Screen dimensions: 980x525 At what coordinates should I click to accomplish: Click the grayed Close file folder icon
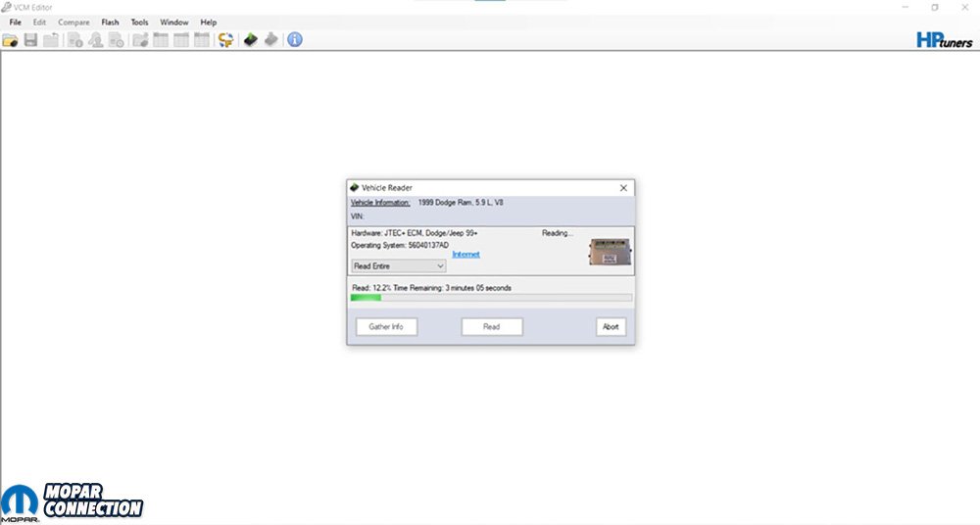pyautogui.click(x=51, y=40)
